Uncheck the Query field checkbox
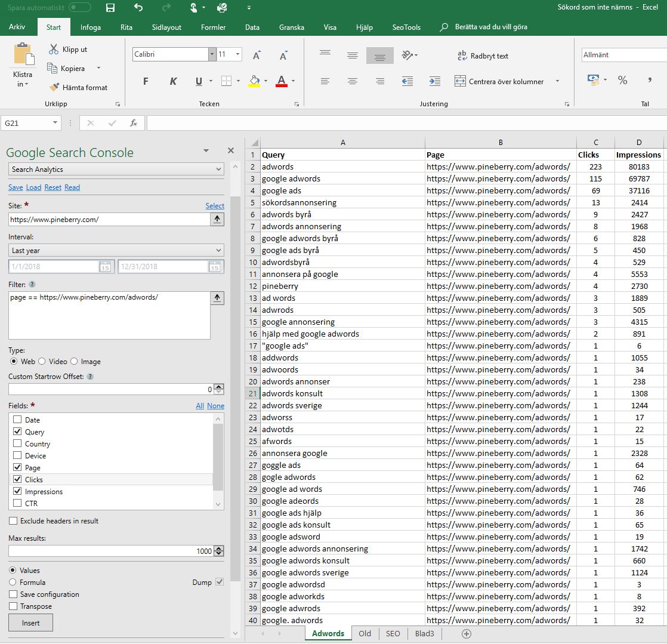This screenshot has width=667, height=644. pyautogui.click(x=17, y=432)
